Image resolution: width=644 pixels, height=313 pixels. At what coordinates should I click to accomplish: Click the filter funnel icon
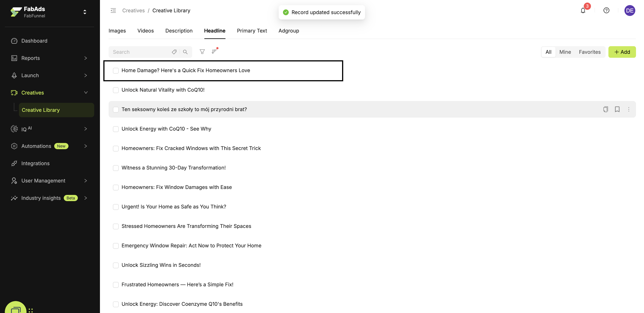coord(202,52)
